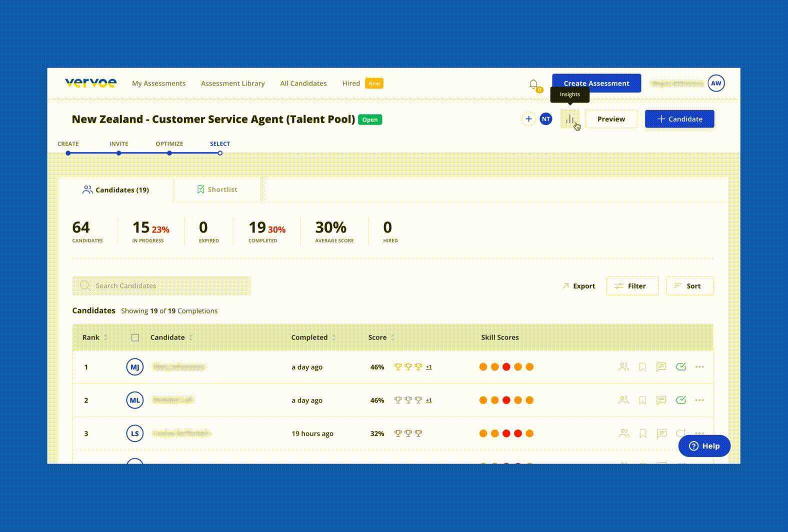Click the Create Assessment button
The image size is (788, 532).
596,83
